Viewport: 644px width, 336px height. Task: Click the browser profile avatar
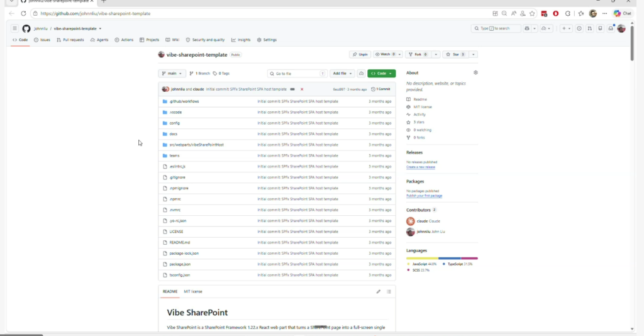tap(592, 14)
